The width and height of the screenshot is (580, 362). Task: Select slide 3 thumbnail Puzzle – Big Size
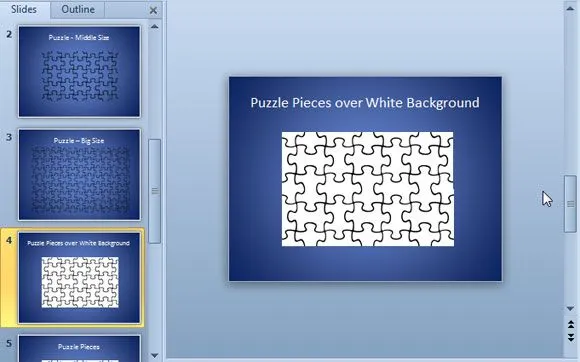coord(79,175)
